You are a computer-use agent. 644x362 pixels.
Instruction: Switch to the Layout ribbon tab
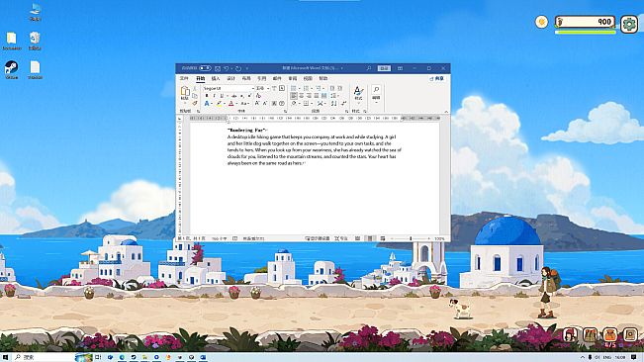[x=246, y=78]
